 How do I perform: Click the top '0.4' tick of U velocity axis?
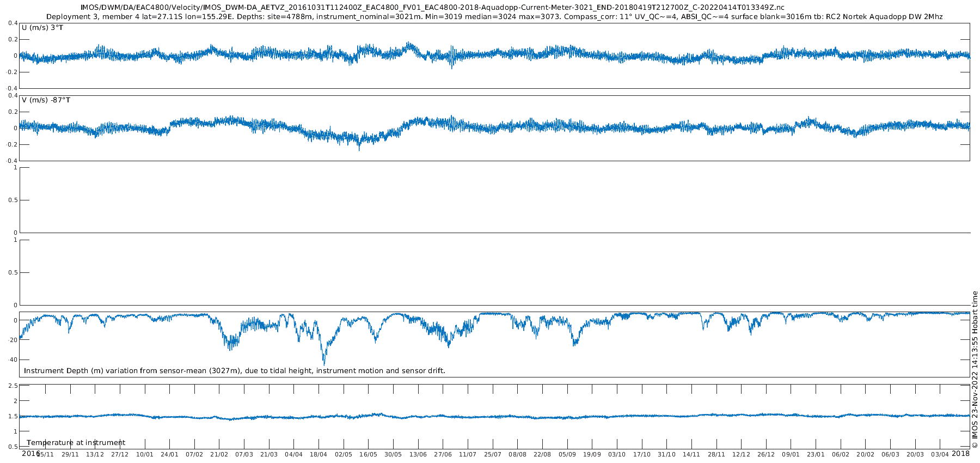click(x=12, y=23)
